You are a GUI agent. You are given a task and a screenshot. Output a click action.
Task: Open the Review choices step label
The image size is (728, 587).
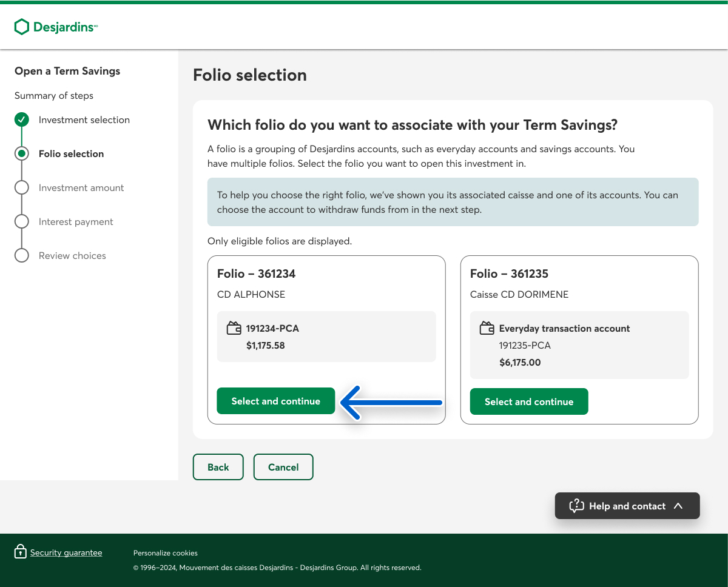(72, 256)
